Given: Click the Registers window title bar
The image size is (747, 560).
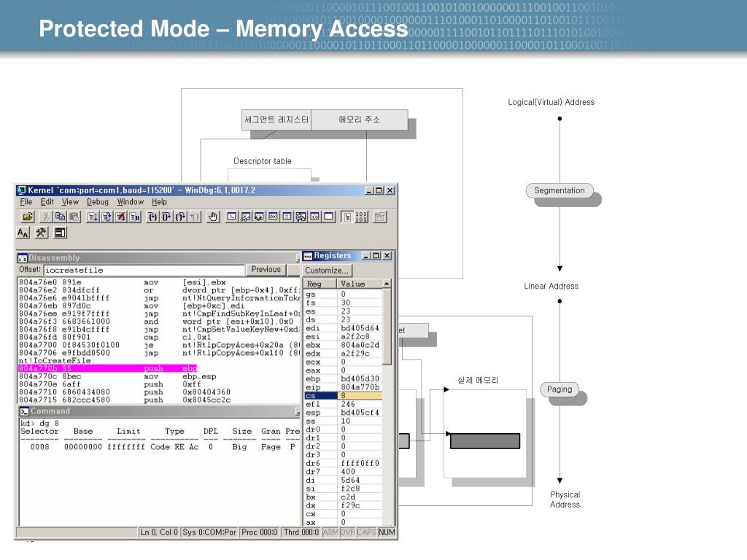Looking at the screenshot, I should pyautogui.click(x=333, y=256).
